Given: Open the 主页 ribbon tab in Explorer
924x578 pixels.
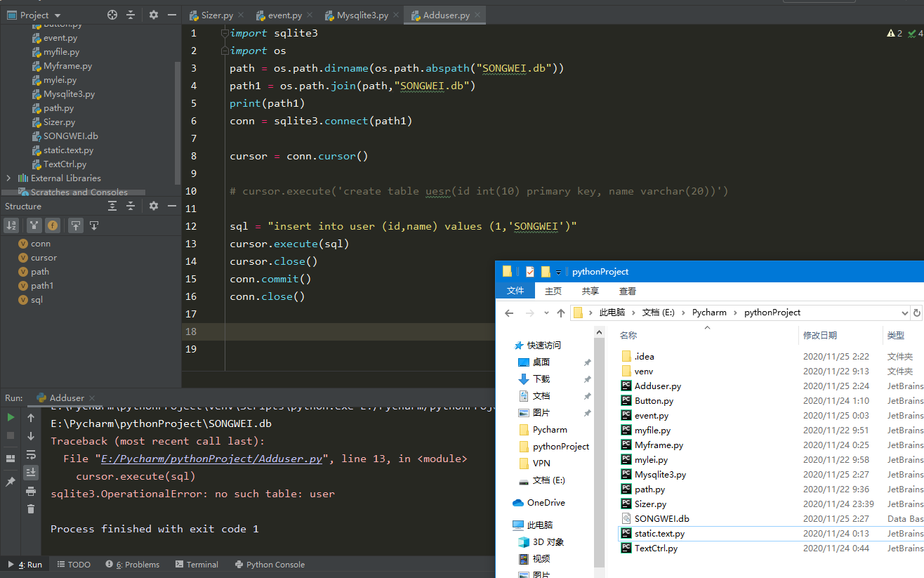Looking at the screenshot, I should click(x=553, y=291).
